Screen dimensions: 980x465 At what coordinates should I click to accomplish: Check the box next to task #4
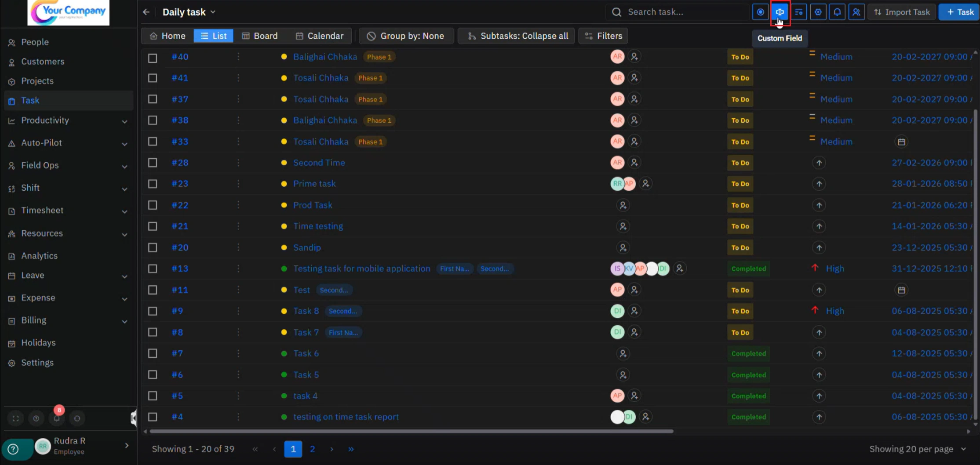point(153,417)
